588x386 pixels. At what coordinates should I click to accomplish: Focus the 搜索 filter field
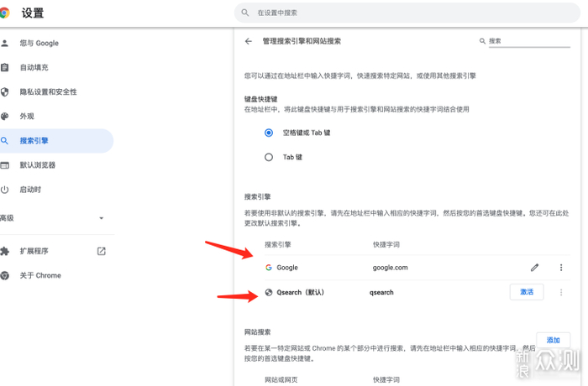[x=529, y=41]
